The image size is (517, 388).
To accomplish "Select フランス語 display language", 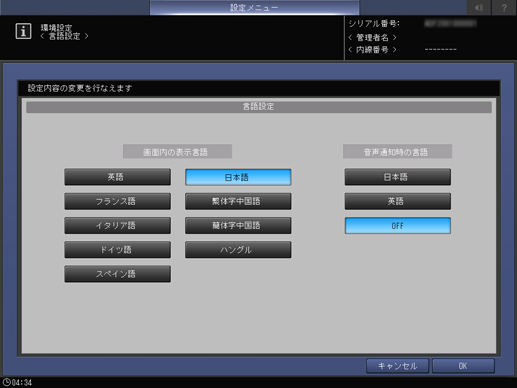I will click(117, 201).
